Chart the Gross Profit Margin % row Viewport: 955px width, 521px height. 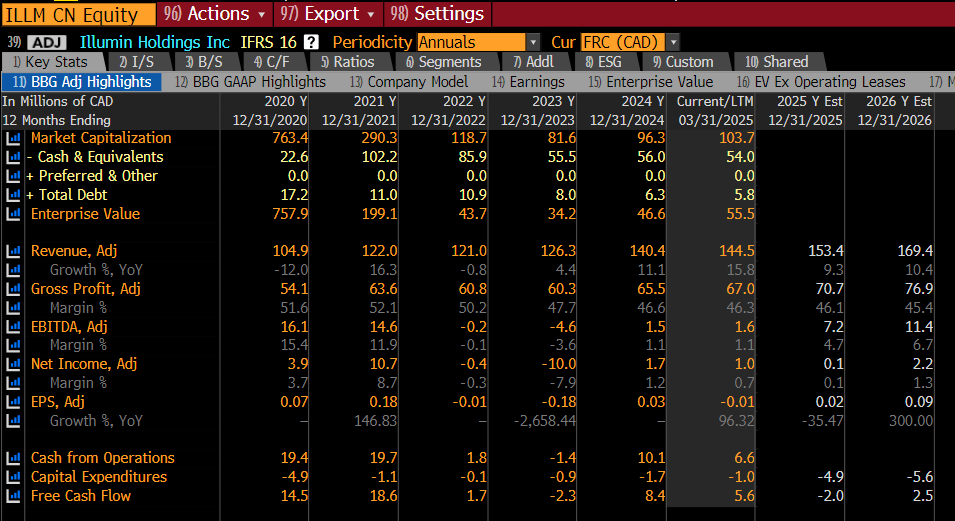[13, 308]
